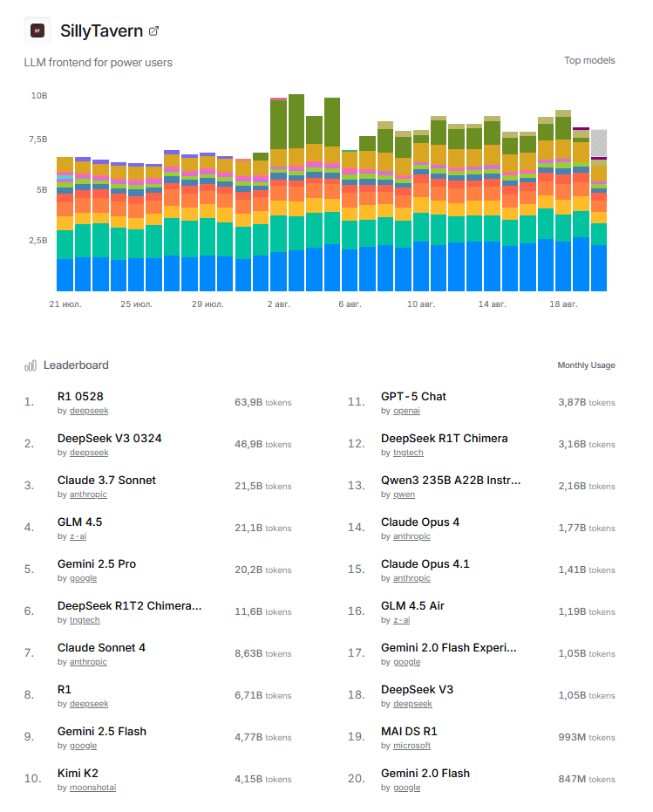This screenshot has width=653, height=812.
Task: Open DeepSeek R1T2 Chimera model entry
Action: [129, 606]
